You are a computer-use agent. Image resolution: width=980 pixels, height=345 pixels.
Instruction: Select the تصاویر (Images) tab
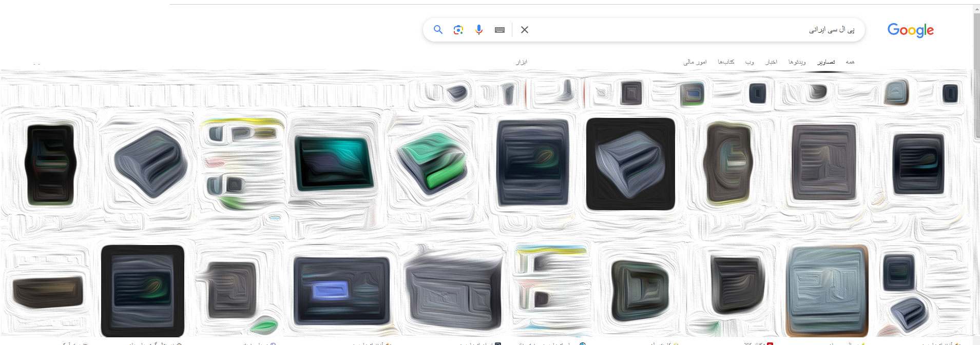coord(826,62)
